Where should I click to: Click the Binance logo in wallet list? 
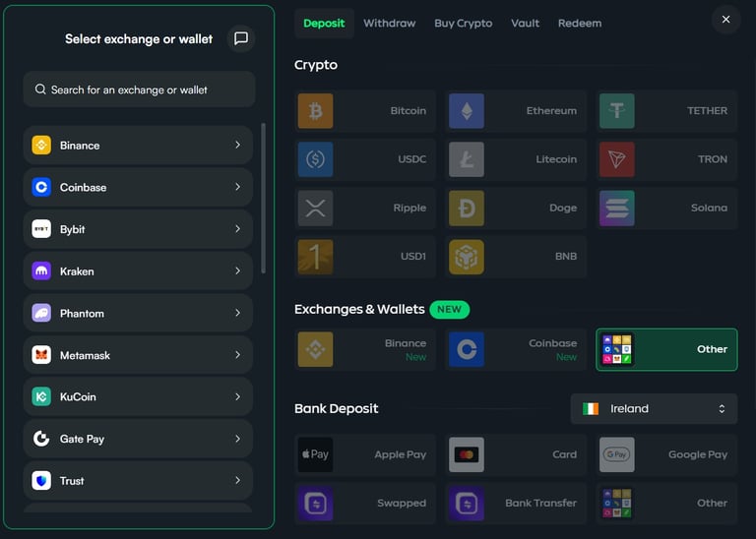41,145
